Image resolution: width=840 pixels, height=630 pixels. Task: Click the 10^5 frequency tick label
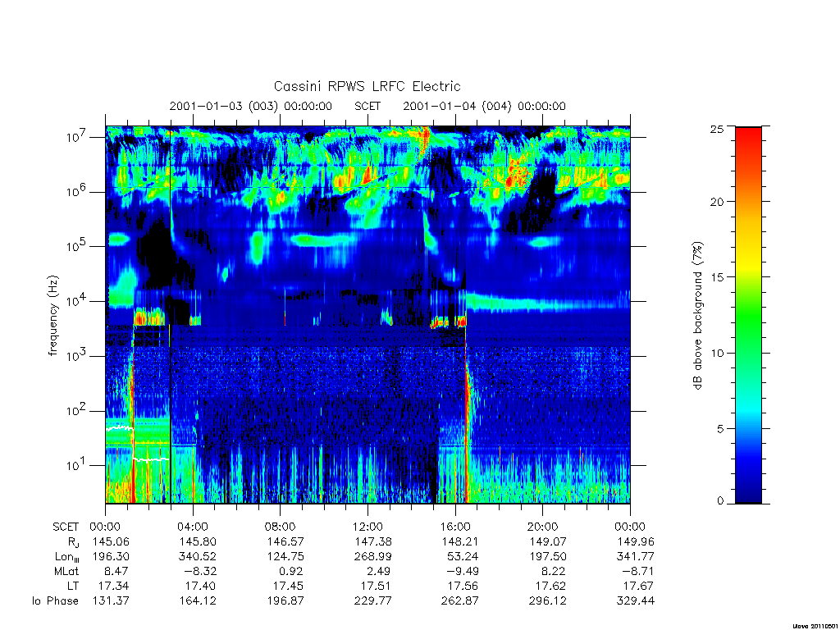pos(77,246)
